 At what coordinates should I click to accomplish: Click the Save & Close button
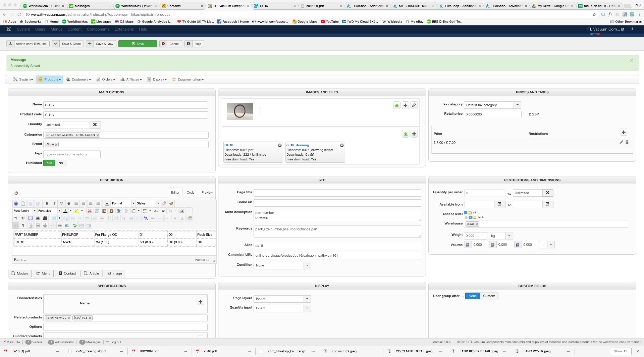click(68, 44)
